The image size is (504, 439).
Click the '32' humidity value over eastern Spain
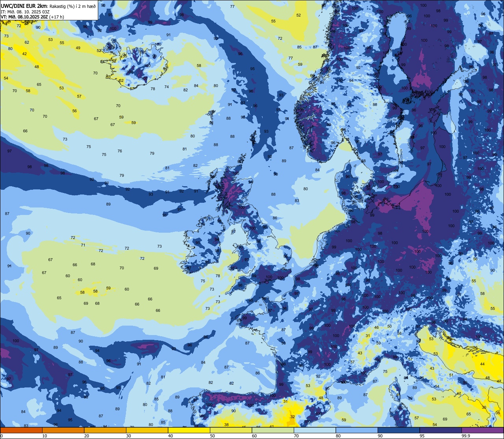(293, 417)
